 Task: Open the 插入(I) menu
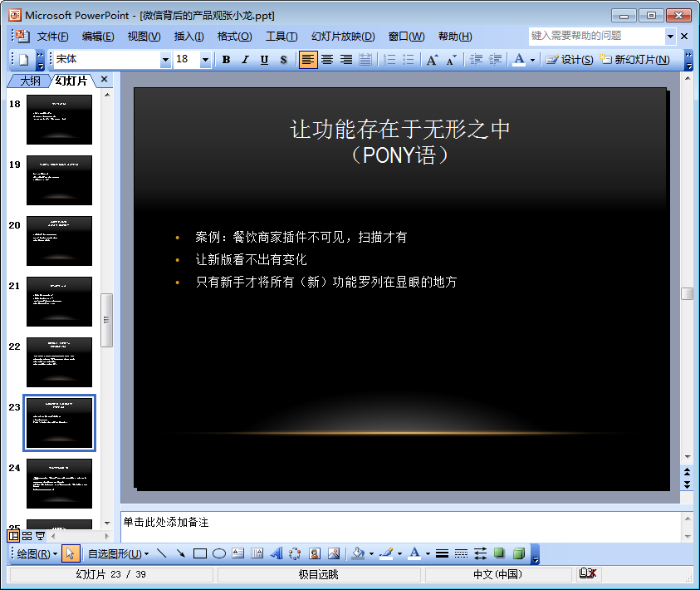(x=188, y=37)
